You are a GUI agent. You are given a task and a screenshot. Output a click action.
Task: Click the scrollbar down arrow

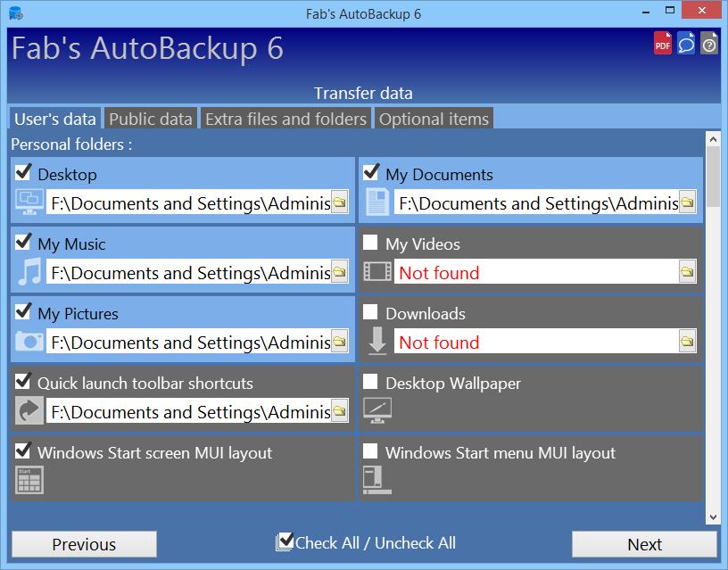(x=713, y=517)
